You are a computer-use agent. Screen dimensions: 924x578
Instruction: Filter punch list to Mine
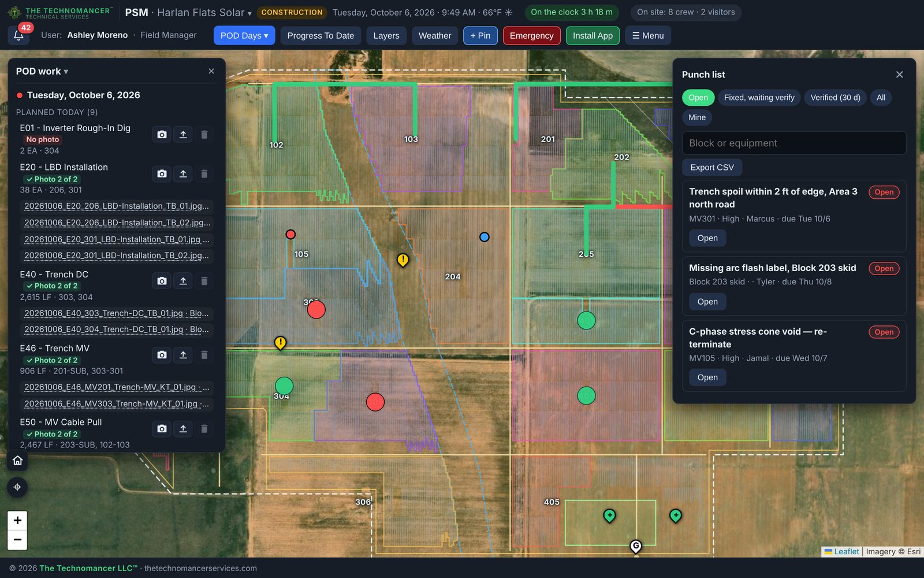pos(697,117)
